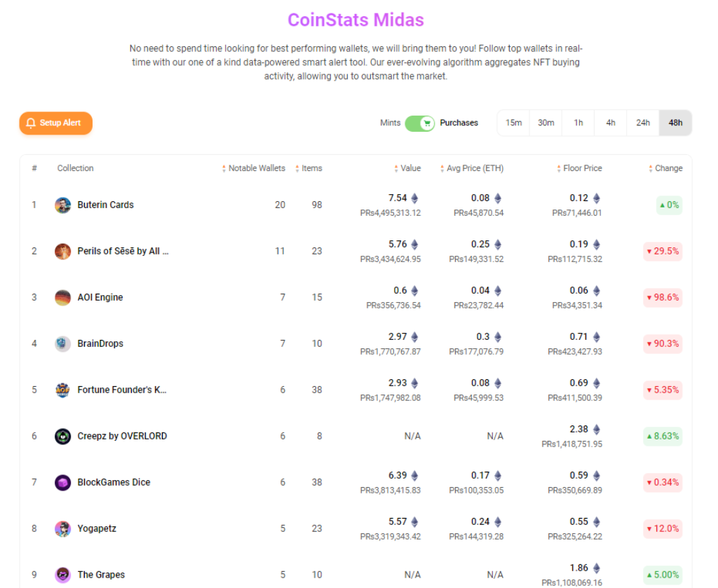Select the Purchases option label
718x588 pixels.
459,123
